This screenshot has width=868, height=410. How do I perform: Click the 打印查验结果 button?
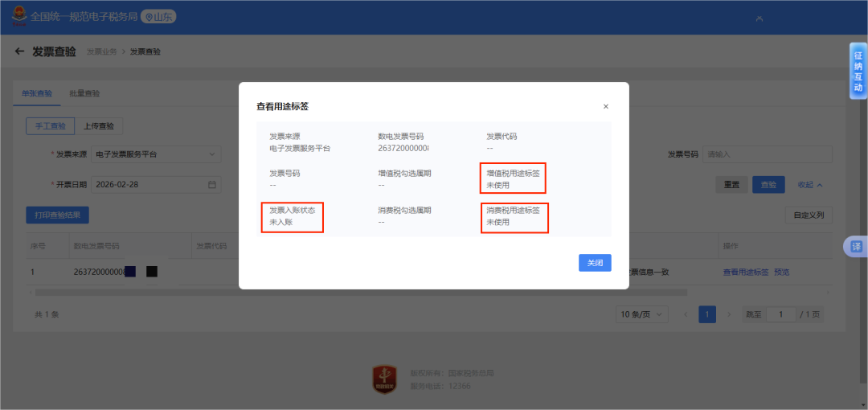(x=57, y=215)
